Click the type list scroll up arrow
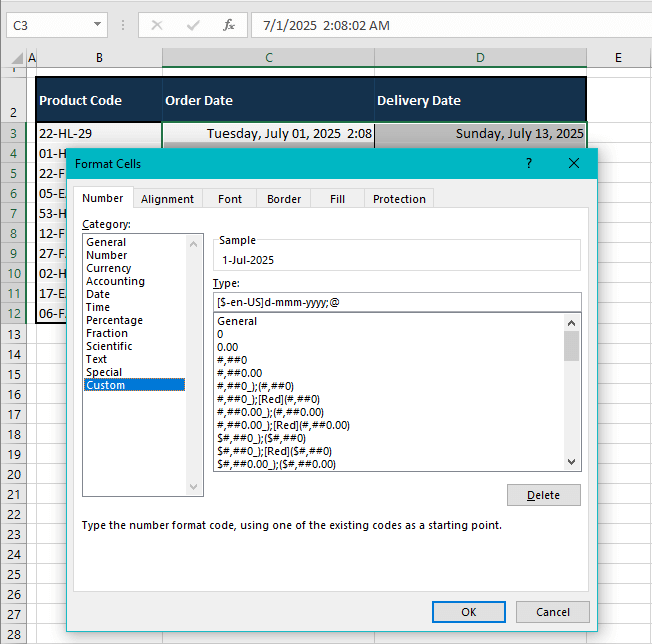 click(x=572, y=323)
